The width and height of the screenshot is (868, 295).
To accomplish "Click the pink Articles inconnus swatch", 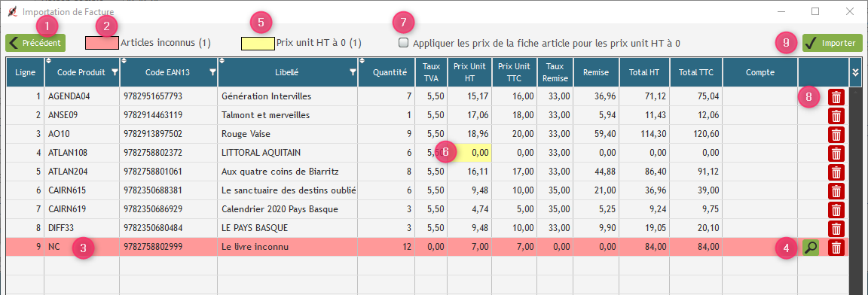I will (101, 43).
